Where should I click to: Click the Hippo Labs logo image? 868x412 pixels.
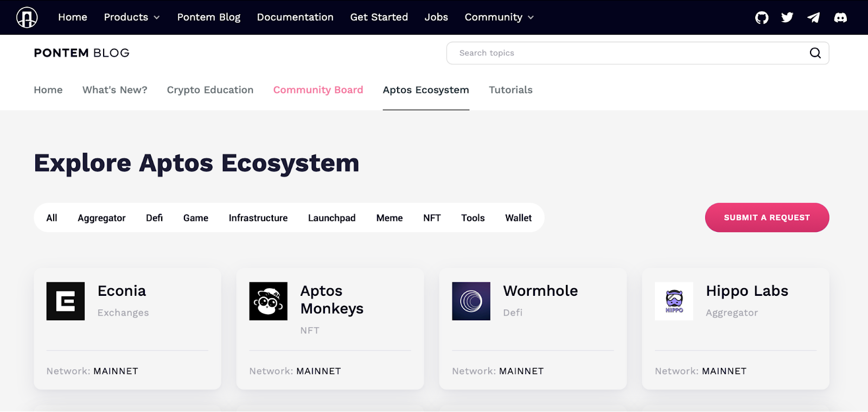pyautogui.click(x=674, y=301)
